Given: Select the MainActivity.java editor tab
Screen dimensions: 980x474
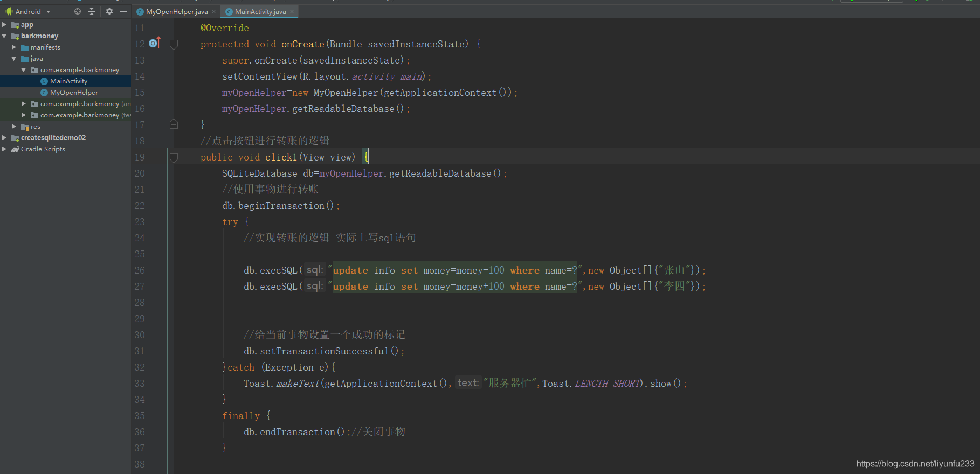Looking at the screenshot, I should 260,11.
